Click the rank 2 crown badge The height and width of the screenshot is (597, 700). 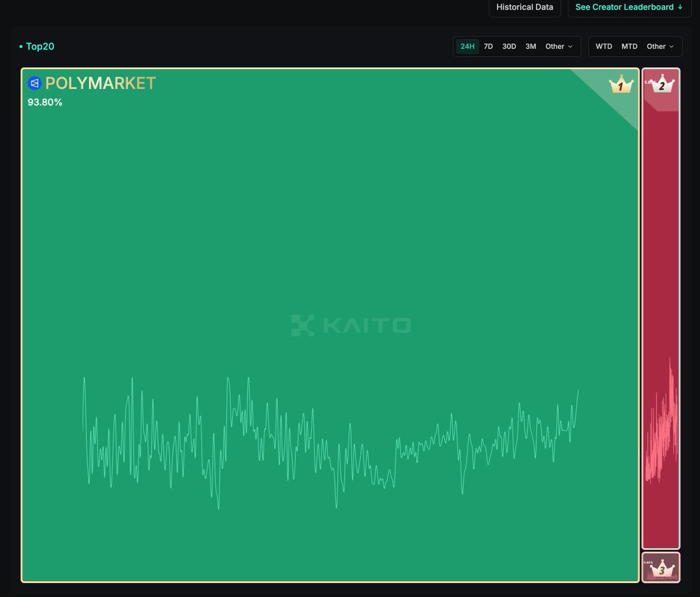tap(661, 85)
